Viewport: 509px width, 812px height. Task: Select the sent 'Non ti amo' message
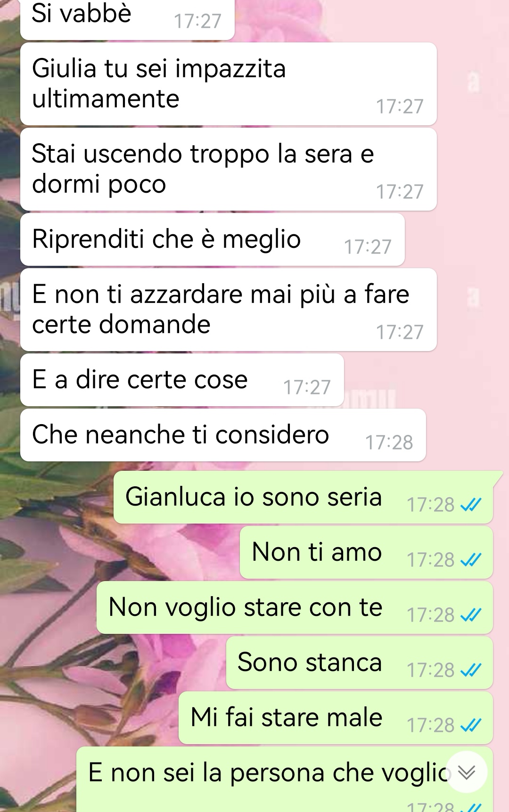coord(366,552)
